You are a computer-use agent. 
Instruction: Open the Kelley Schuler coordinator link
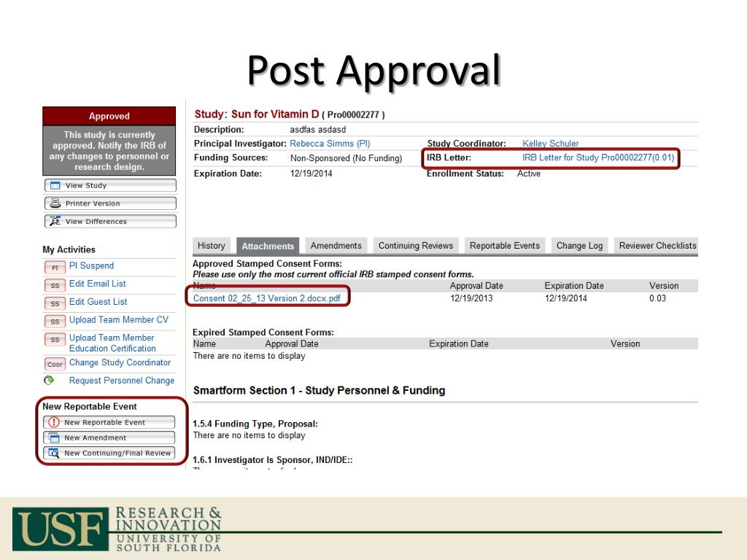point(551,144)
